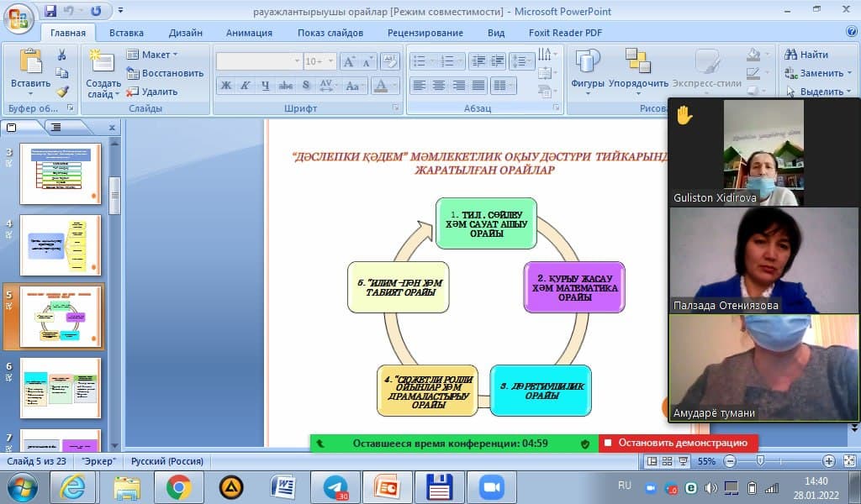Toggle Underline (Ч) formatting
This screenshot has width=861, height=504.
pos(265,86)
